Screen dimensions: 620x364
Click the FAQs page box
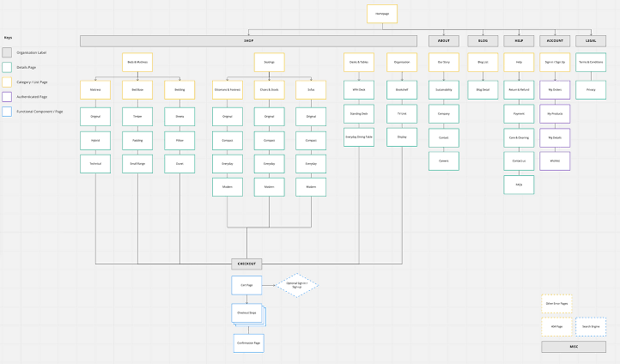click(x=519, y=185)
